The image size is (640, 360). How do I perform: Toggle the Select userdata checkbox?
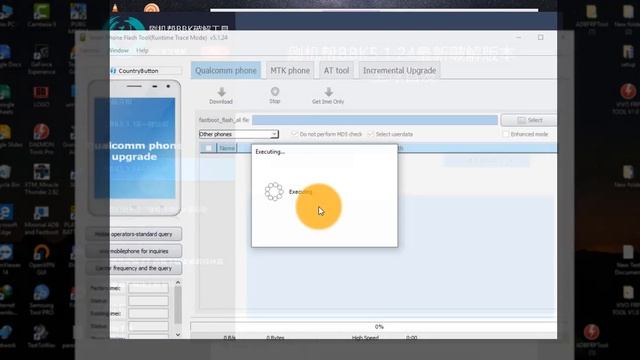[370, 134]
